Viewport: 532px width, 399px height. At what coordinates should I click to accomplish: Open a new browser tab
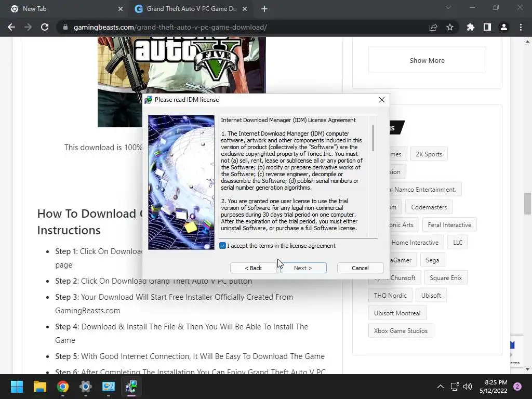point(264,9)
